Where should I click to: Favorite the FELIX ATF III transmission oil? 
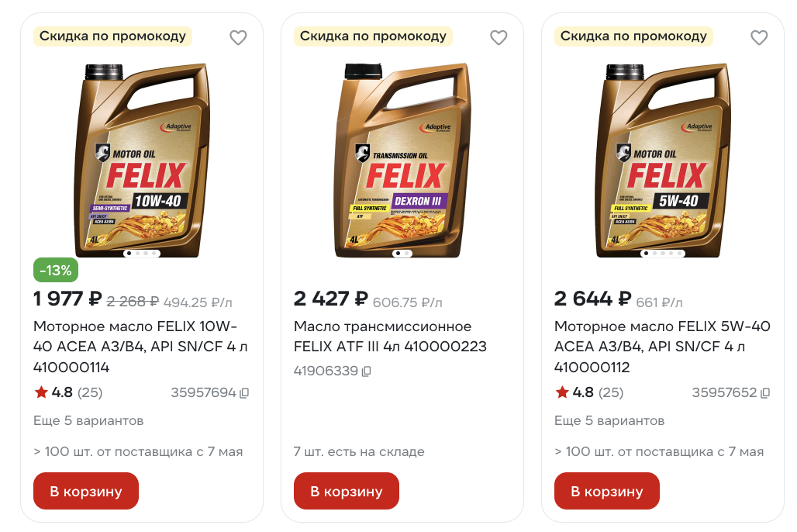tap(499, 37)
